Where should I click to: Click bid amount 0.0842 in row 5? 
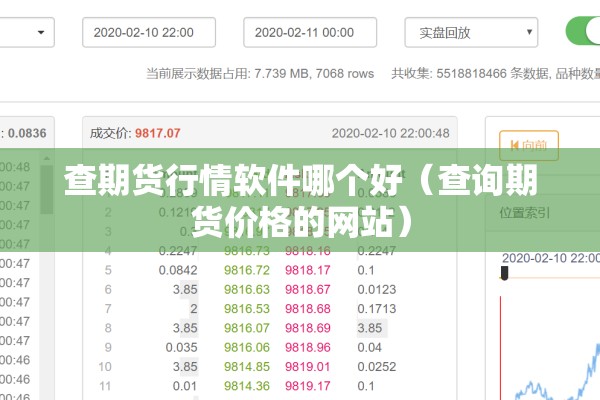click(x=178, y=270)
